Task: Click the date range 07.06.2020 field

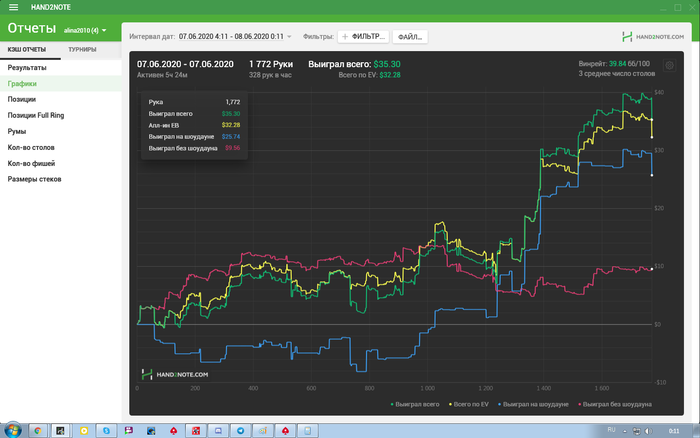Action: click(231, 37)
